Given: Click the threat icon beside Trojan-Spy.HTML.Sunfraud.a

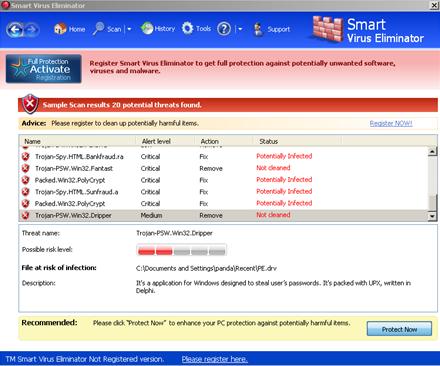Looking at the screenshot, I should (25, 192).
